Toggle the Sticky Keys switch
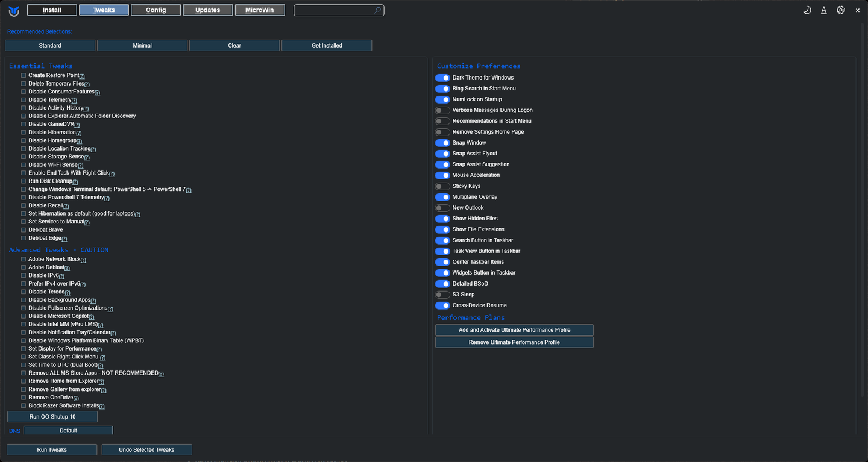Image resolution: width=868 pixels, height=462 pixels. 442,186
